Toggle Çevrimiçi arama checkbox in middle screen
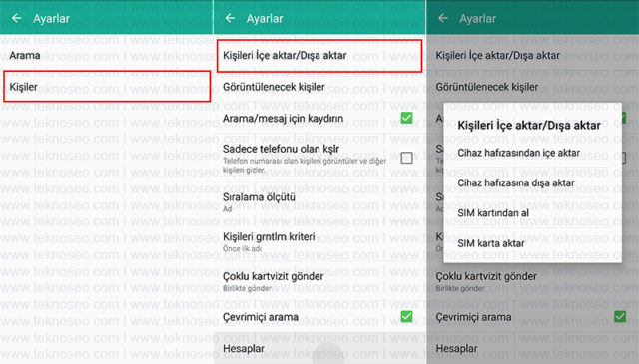 (x=406, y=316)
